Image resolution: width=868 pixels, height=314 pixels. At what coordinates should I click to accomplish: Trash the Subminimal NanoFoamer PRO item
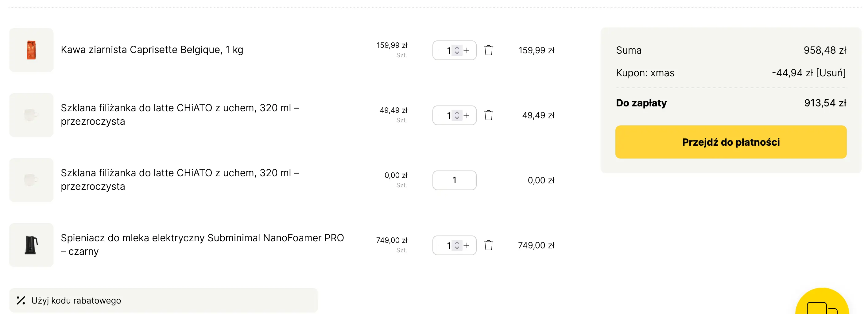[488, 245]
